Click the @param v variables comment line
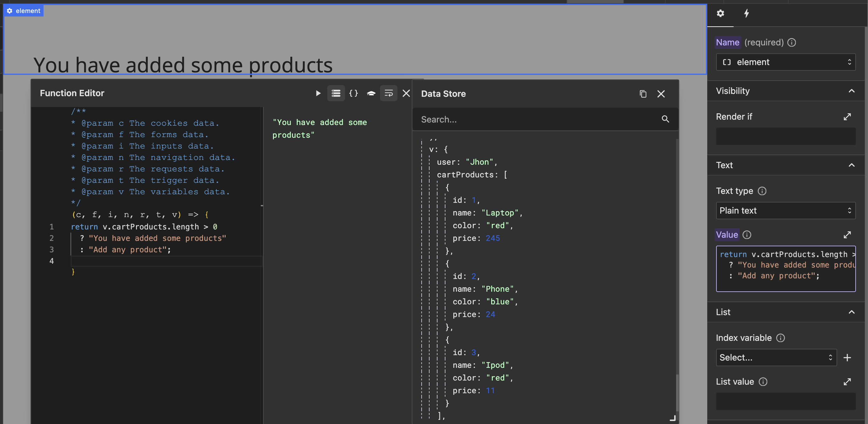Viewport: 868px width, 424px height. click(x=150, y=192)
